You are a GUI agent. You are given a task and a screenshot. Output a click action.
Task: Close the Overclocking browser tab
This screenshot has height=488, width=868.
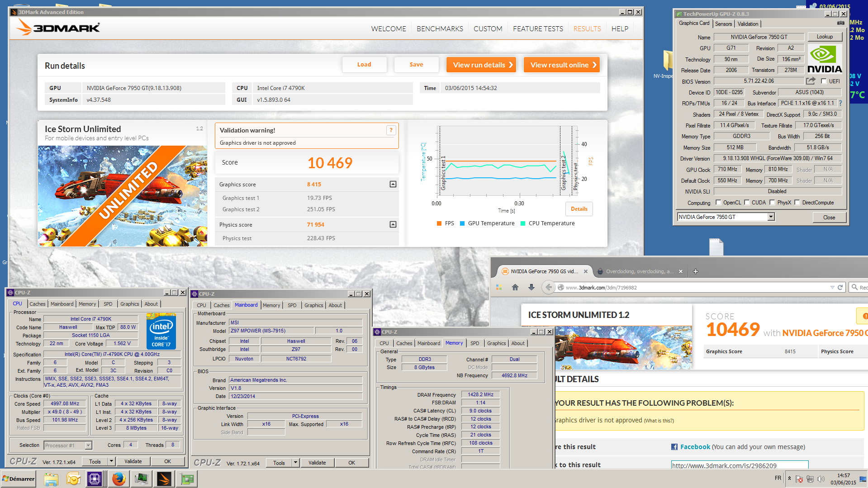coord(681,271)
